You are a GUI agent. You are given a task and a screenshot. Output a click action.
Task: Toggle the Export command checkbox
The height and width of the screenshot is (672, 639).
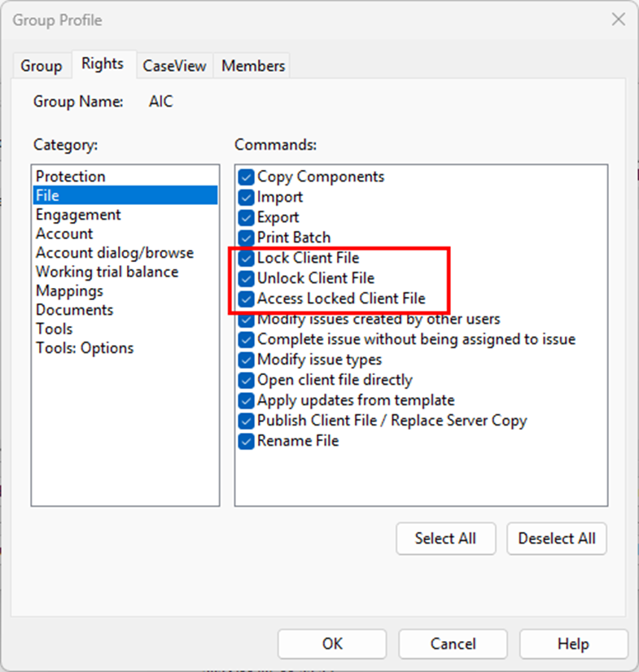pyautogui.click(x=247, y=217)
